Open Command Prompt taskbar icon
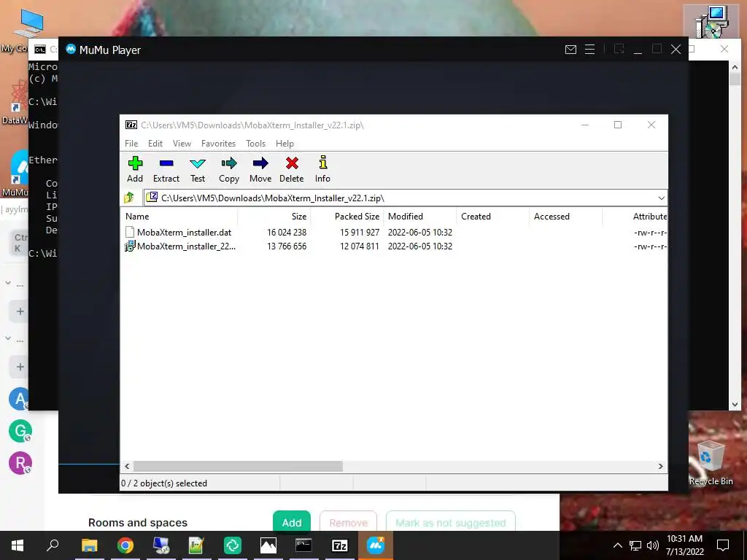This screenshot has height=560, width=747. click(303, 545)
